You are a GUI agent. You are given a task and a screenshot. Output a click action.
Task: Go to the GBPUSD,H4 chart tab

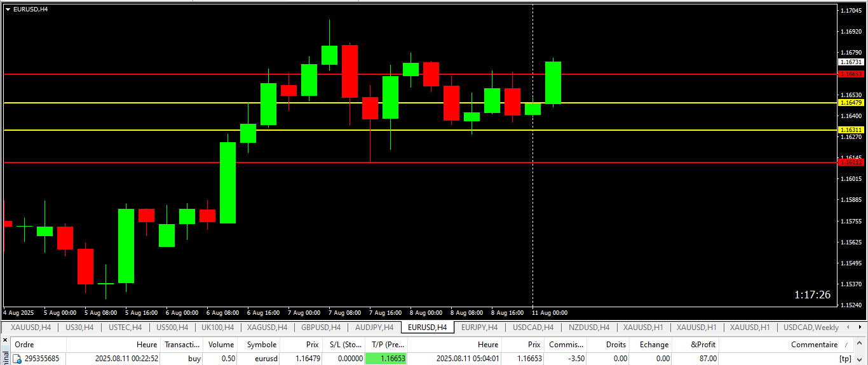pyautogui.click(x=321, y=328)
